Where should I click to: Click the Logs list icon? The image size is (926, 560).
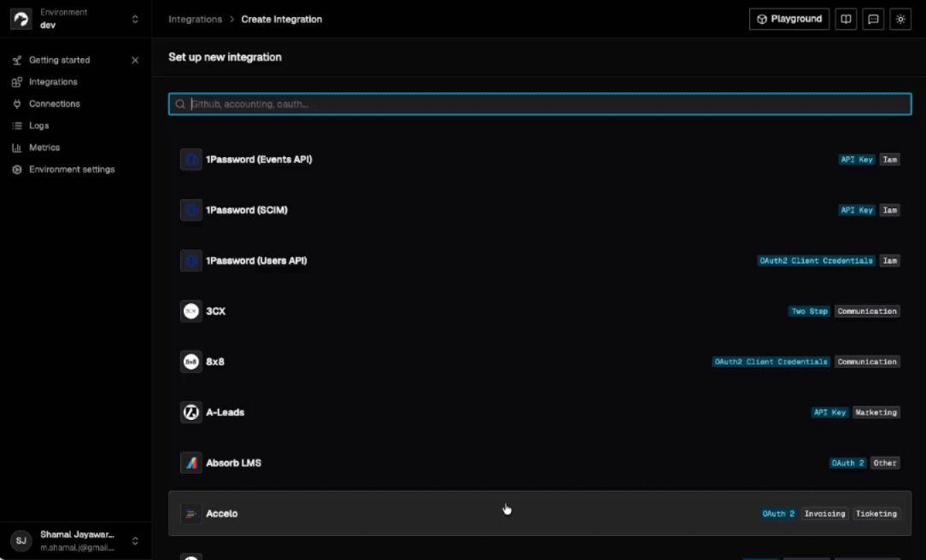[17, 125]
